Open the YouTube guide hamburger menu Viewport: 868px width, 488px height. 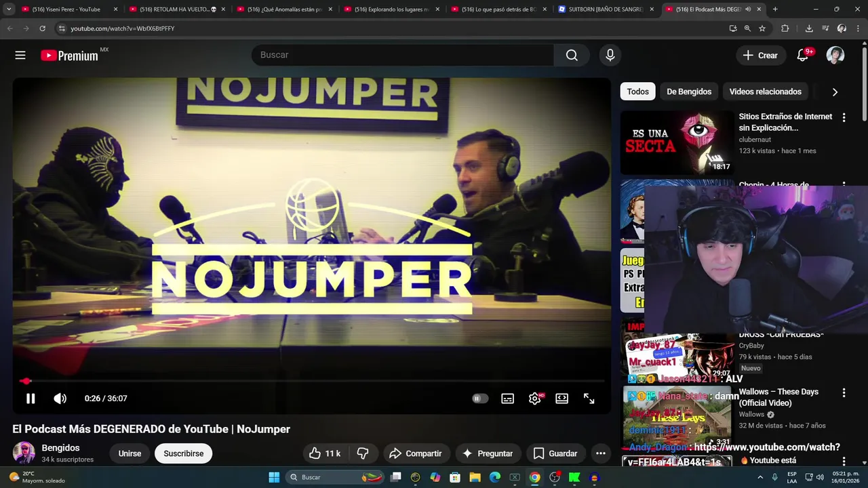pyautogui.click(x=20, y=56)
